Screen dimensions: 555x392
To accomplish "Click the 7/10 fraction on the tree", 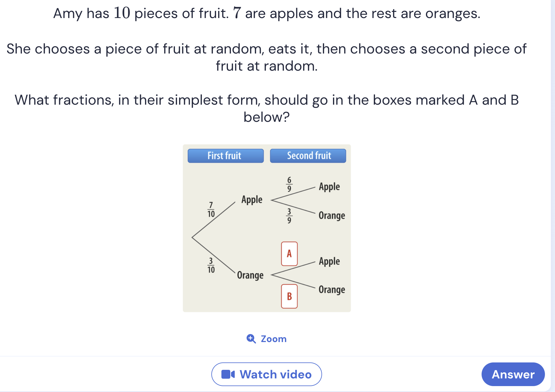I will (211, 210).
